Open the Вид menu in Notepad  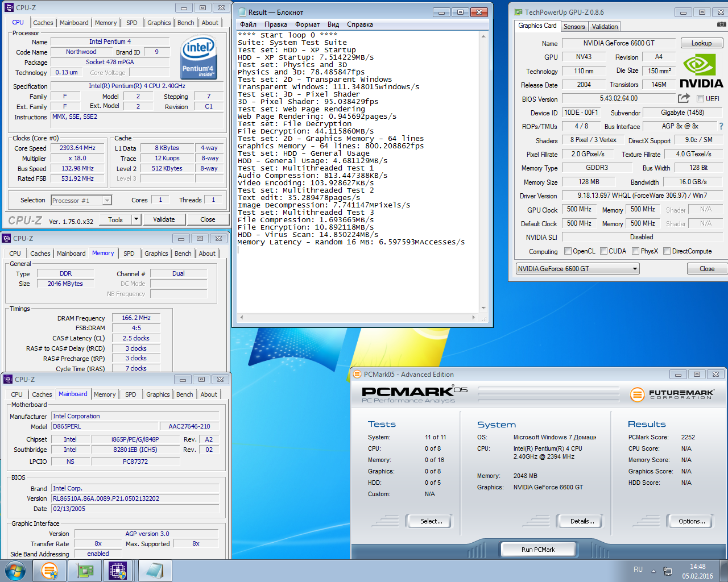pos(333,24)
